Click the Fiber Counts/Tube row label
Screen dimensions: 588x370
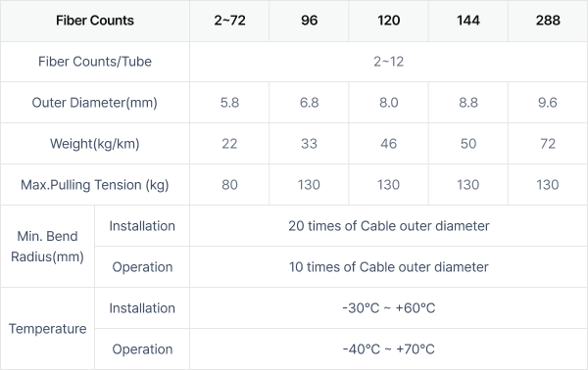95,62
